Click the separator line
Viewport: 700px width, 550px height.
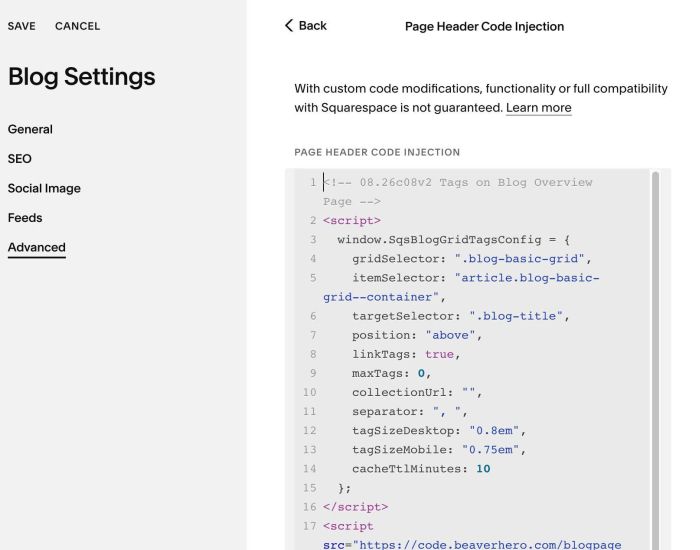coord(410,412)
